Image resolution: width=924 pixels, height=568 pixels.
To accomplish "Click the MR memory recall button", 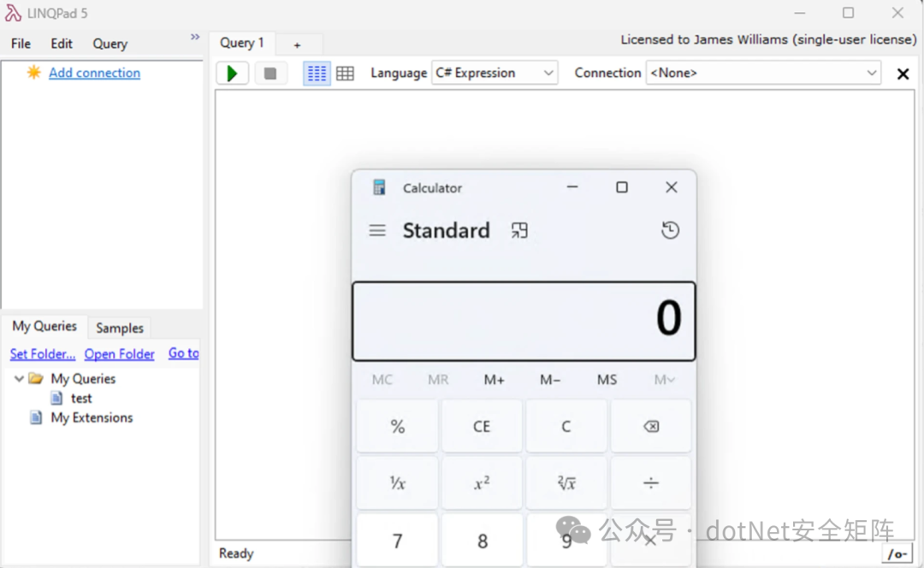I will (438, 380).
